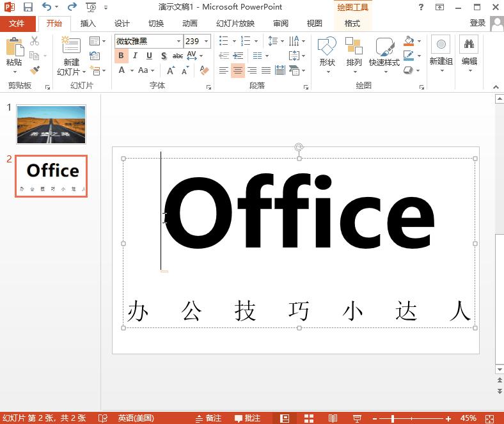Select the Format Painter brush
This screenshot has width=504, height=424.
click(x=35, y=70)
